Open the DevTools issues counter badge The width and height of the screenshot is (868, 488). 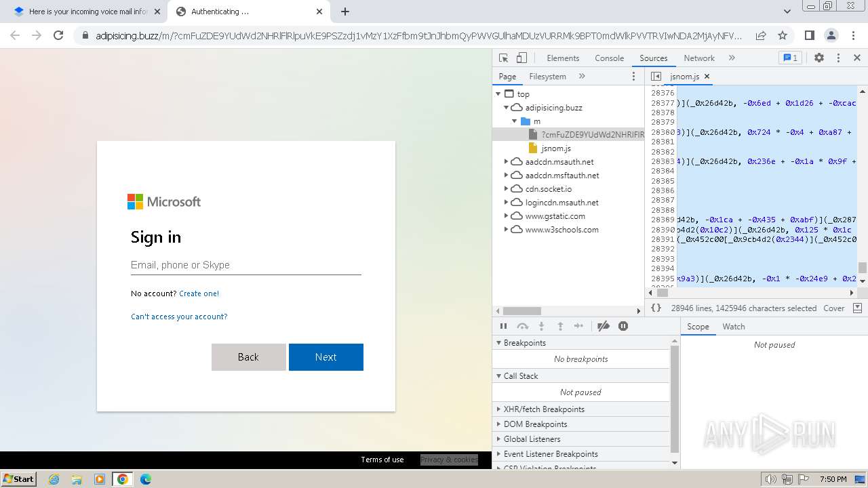click(790, 58)
